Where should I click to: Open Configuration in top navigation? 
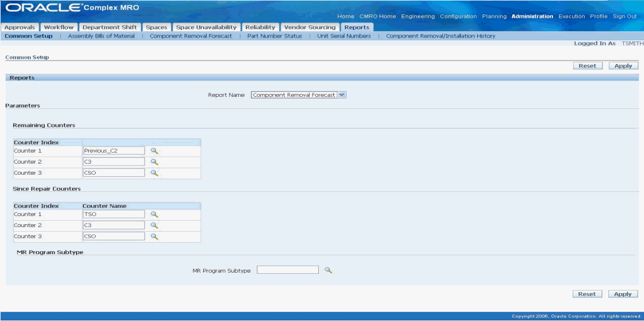[458, 17]
